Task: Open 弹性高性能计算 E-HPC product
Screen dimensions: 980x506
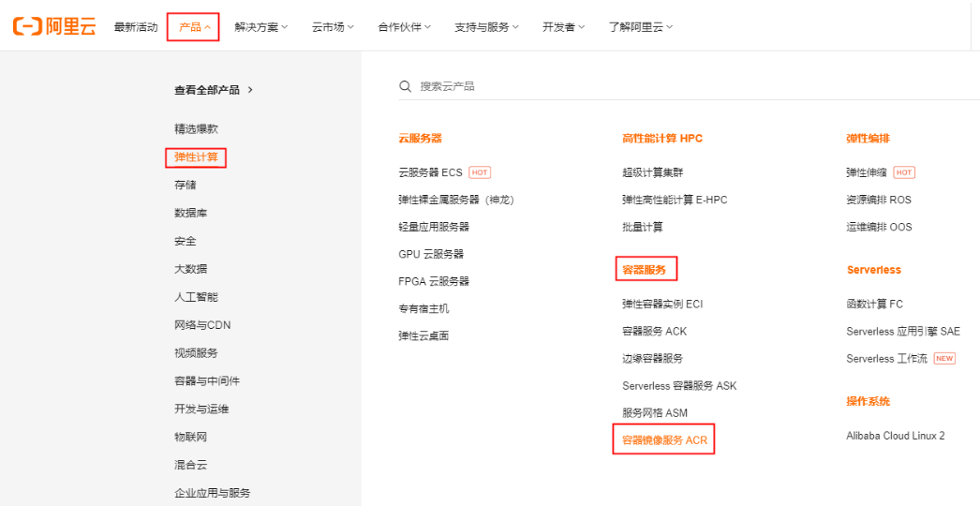Action: (x=675, y=201)
